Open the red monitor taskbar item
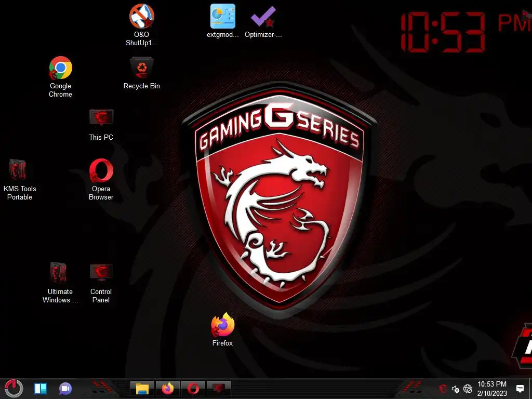Viewport: 532px width, 399px height. click(x=219, y=389)
